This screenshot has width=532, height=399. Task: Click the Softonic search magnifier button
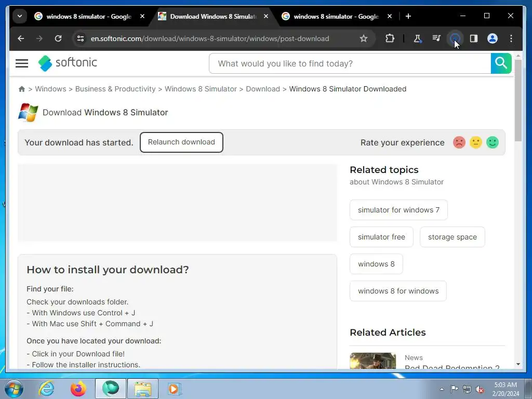pyautogui.click(x=501, y=63)
